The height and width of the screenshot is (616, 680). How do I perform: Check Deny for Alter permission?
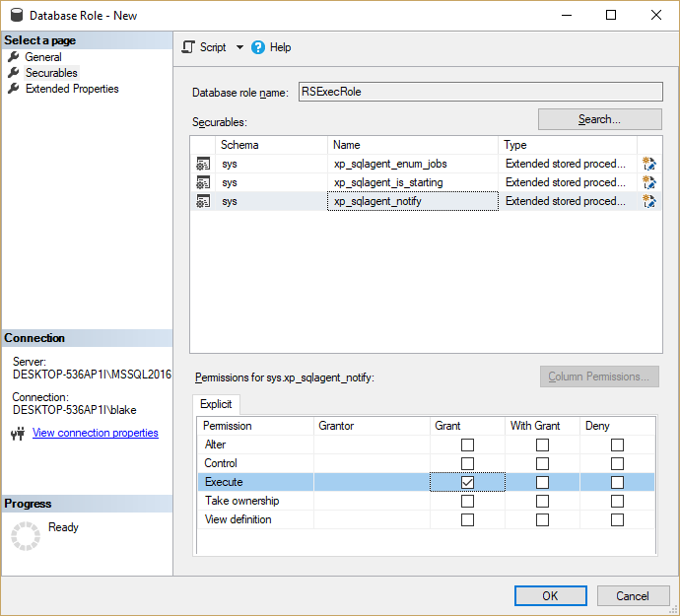[x=617, y=445]
